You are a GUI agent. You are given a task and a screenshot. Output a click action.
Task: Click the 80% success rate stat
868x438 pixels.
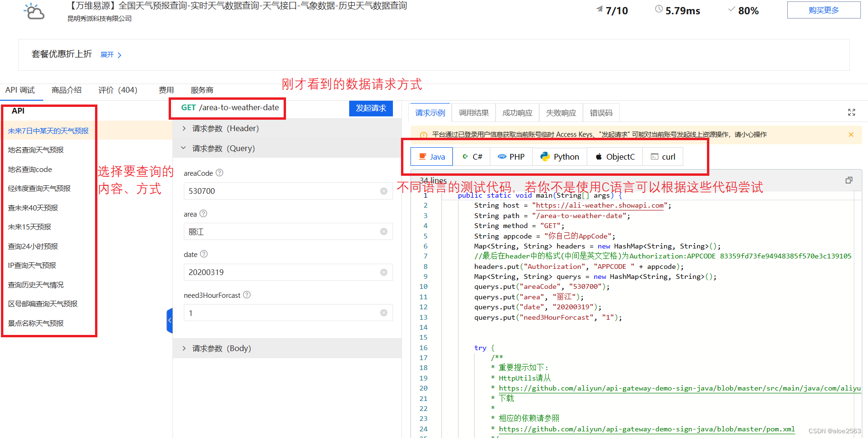[744, 10]
